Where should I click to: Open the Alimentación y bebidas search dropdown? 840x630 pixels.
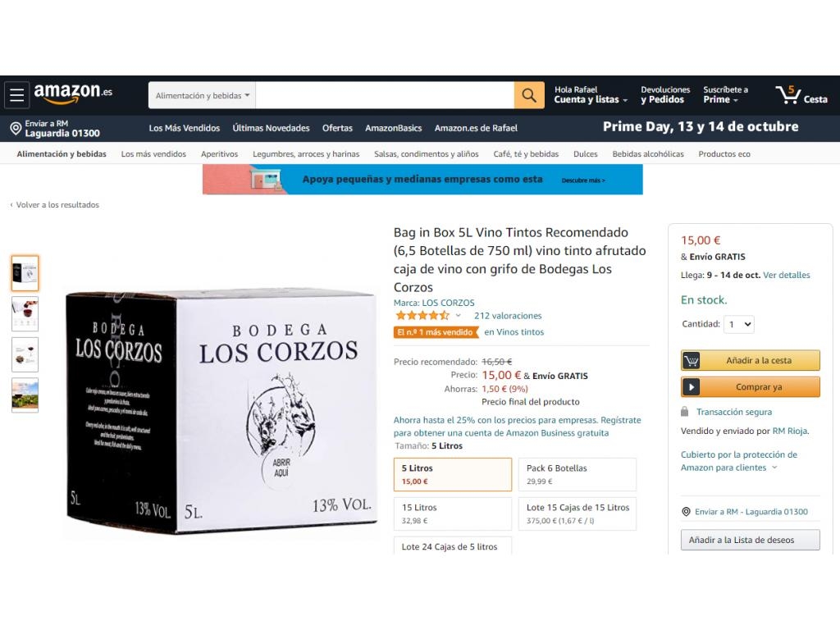tap(203, 95)
